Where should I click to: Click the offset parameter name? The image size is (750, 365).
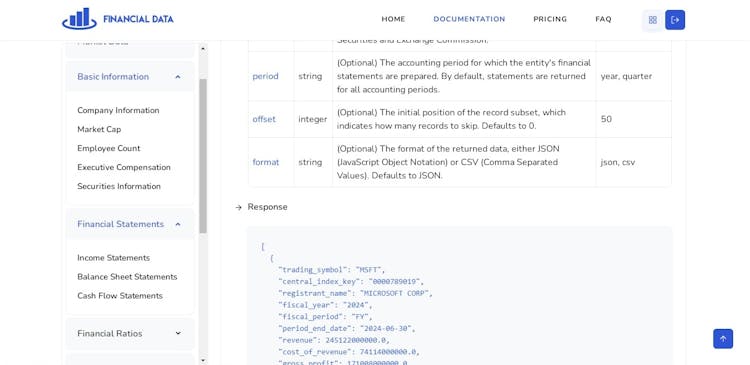tap(264, 119)
